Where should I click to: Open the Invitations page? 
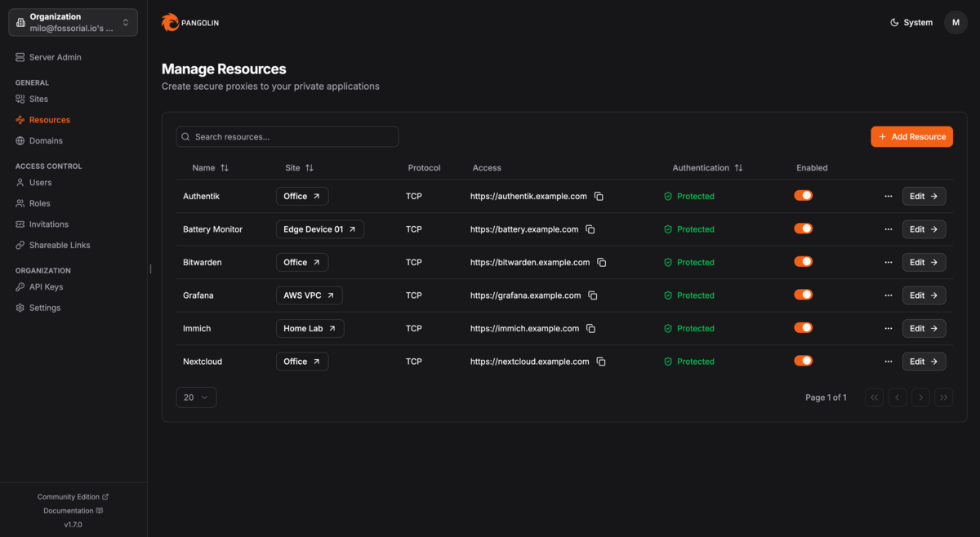51,224
